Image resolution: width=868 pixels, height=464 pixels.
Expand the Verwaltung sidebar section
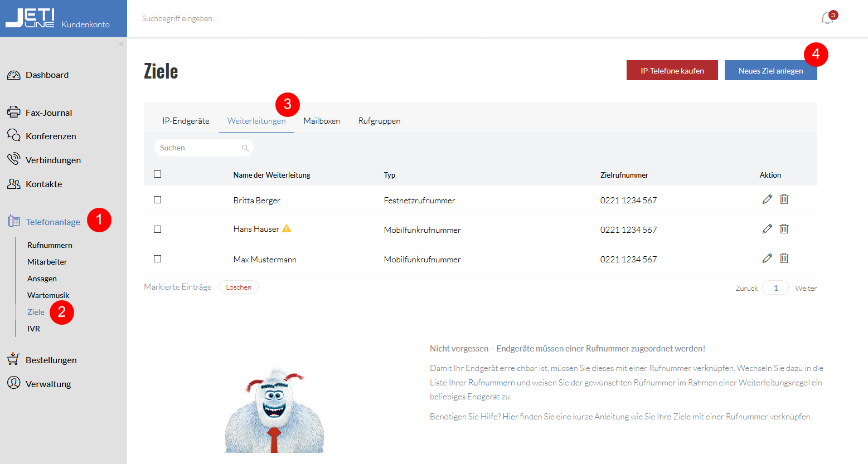point(48,384)
